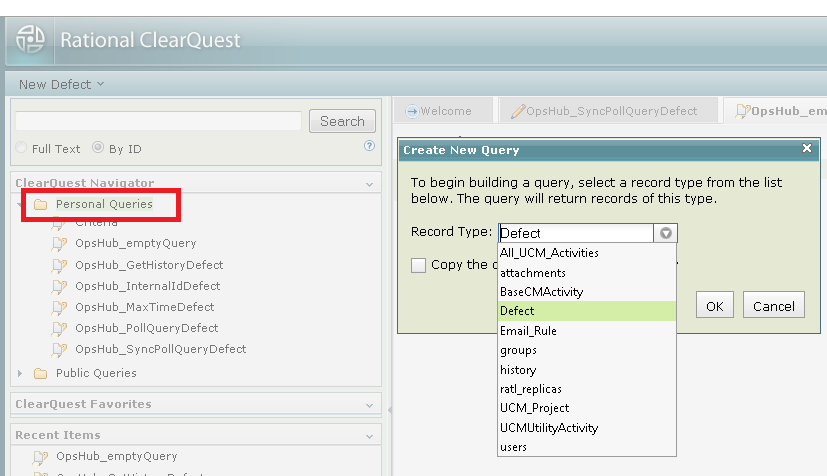This screenshot has height=476, width=827.
Task: Toggle the Record Type dropdown arrow
Action: [666, 233]
